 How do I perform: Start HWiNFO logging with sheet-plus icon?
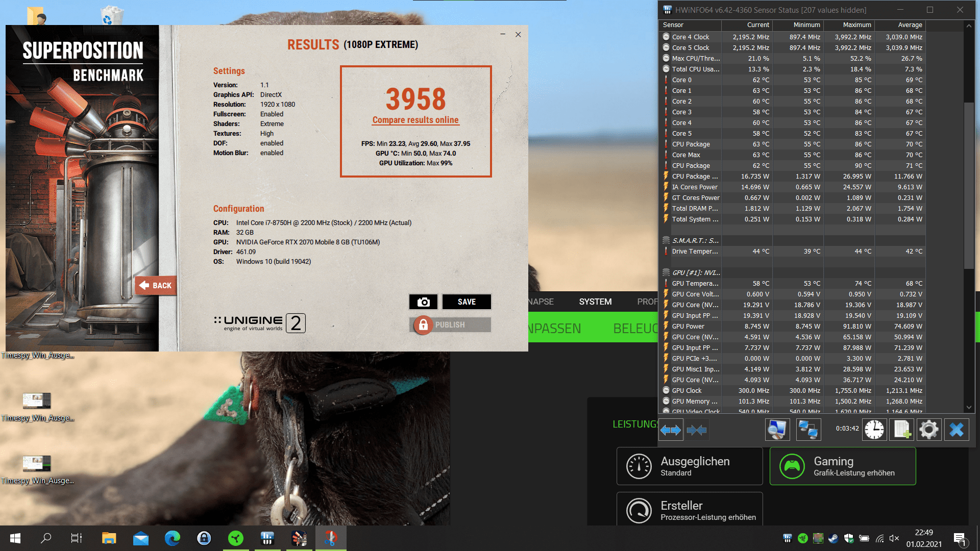pyautogui.click(x=902, y=430)
